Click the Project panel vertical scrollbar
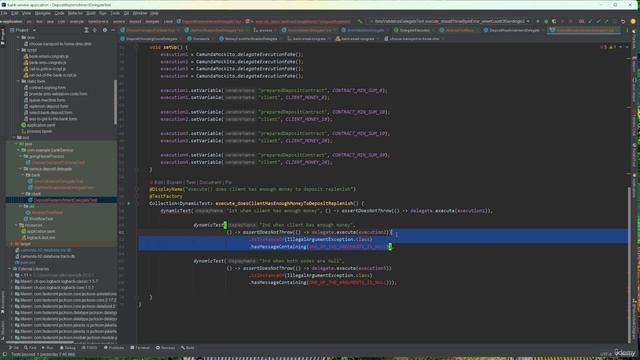This screenshot has height=360, width=640. (116, 102)
